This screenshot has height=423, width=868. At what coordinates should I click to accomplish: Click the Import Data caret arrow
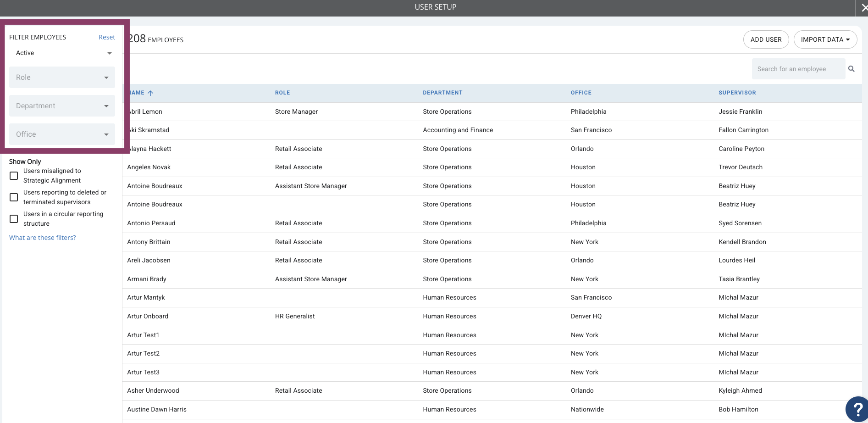click(848, 39)
